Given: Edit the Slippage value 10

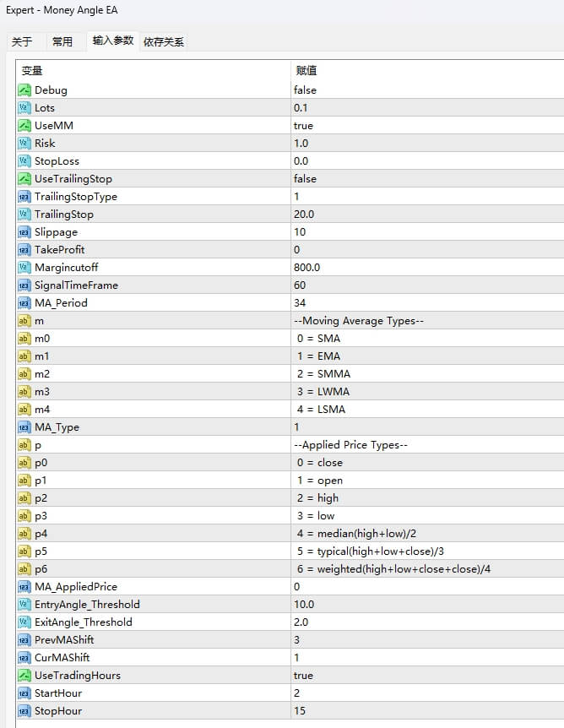Looking at the screenshot, I should pyautogui.click(x=300, y=231).
